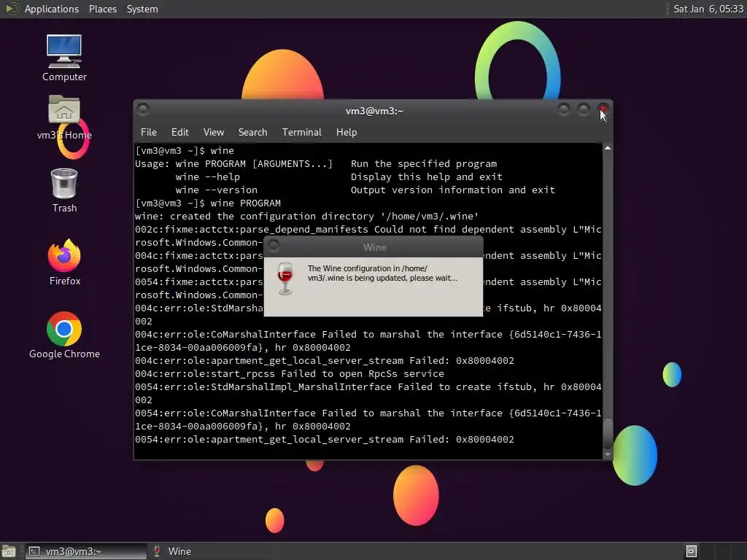Click the workspace switcher icon in bottom panel
The width and height of the screenshot is (747, 560).
click(692, 551)
